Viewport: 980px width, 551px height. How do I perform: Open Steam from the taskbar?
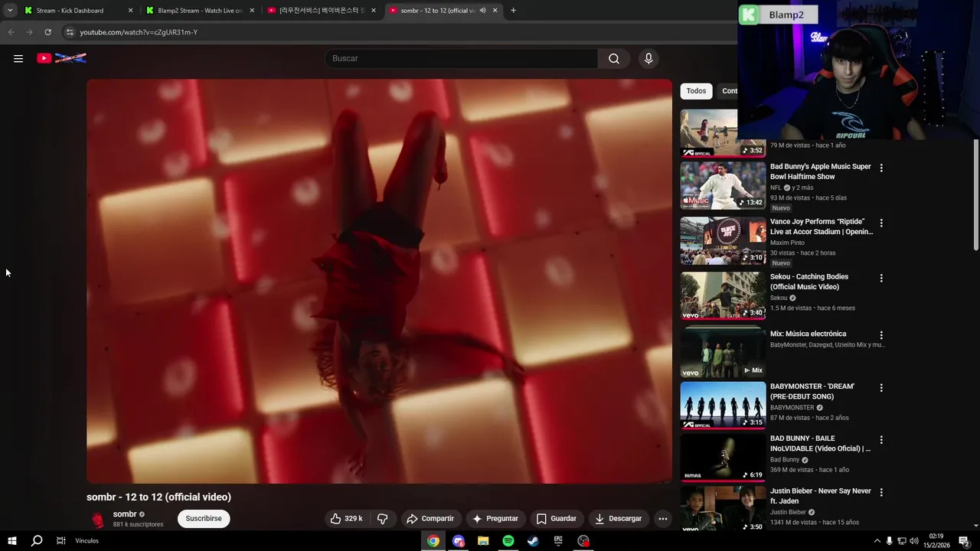coord(533,540)
